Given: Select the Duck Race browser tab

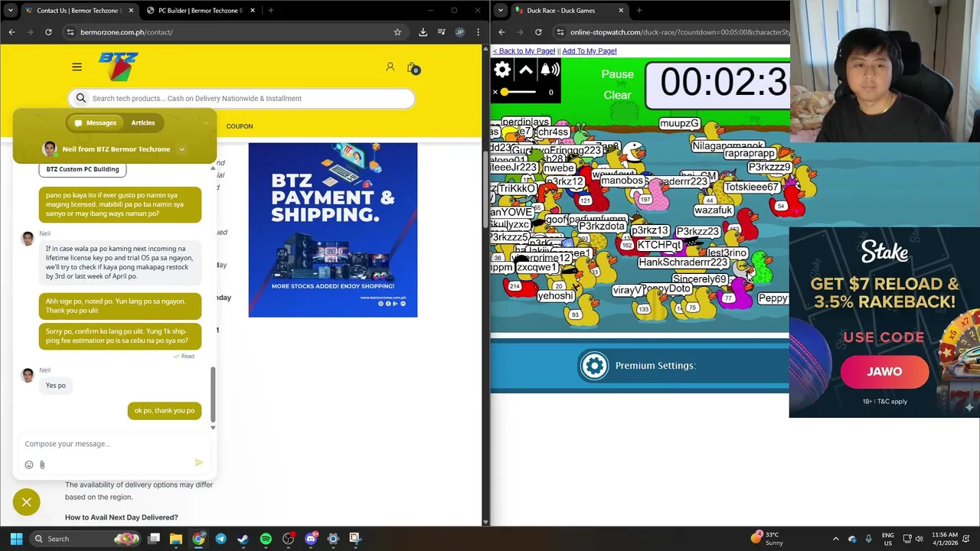Looking at the screenshot, I should (x=569, y=11).
